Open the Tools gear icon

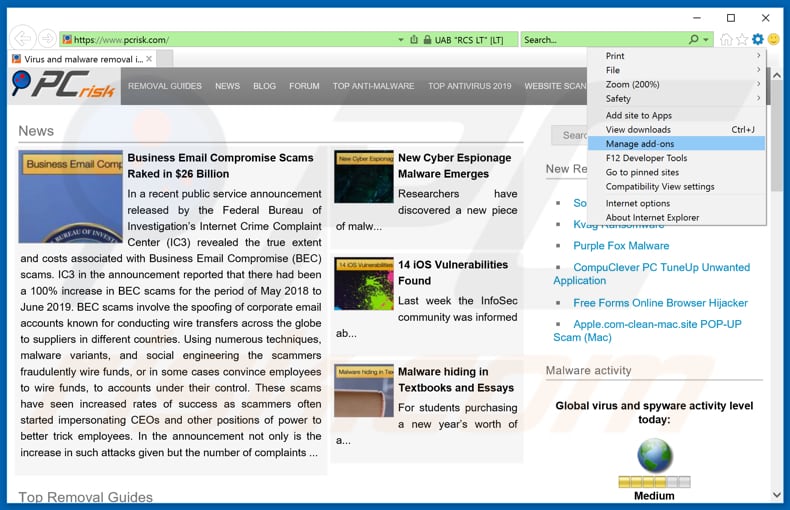coord(758,39)
